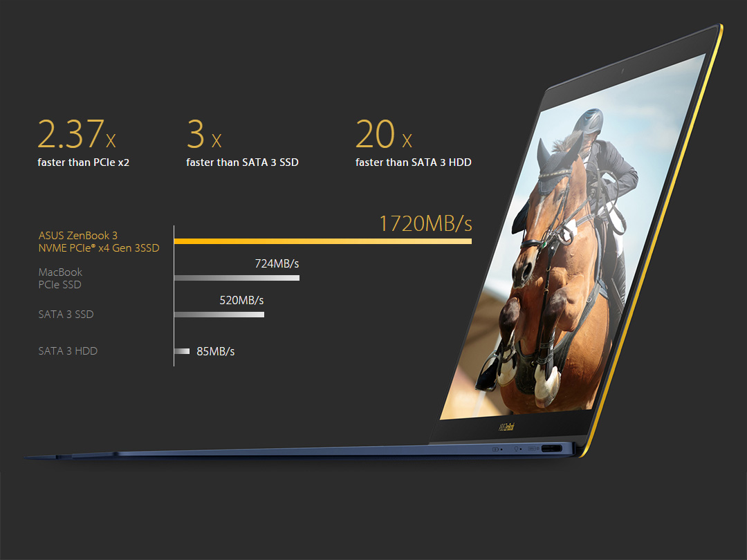The width and height of the screenshot is (747, 560).
Task: Click the "20 x" speed figure
Action: click(383, 134)
